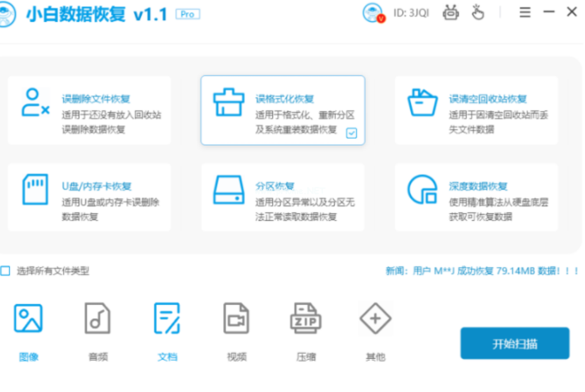The height and width of the screenshot is (392, 585).
Task: Click the 开始扫描 scan button
Action: pos(514,343)
